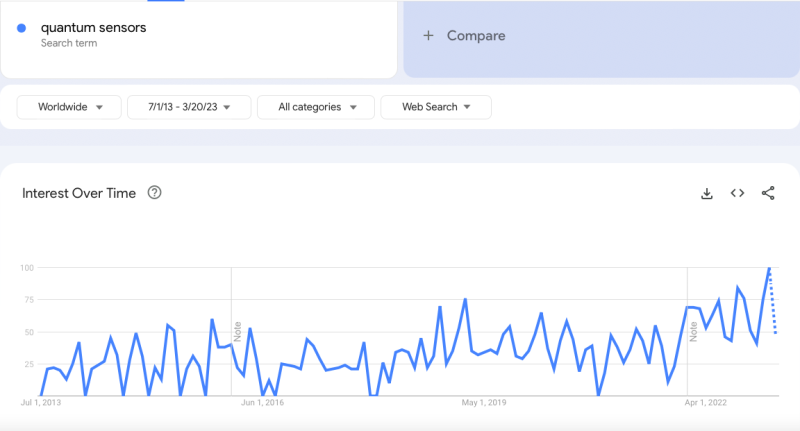Image resolution: width=800 pixels, height=431 pixels.
Task: Expand the All categories dropdown
Action: [x=315, y=107]
